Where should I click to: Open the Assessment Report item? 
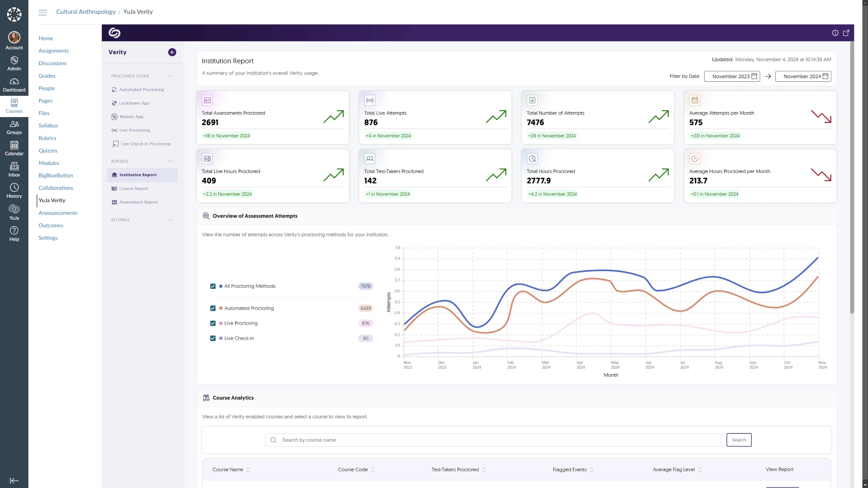[x=135, y=202]
